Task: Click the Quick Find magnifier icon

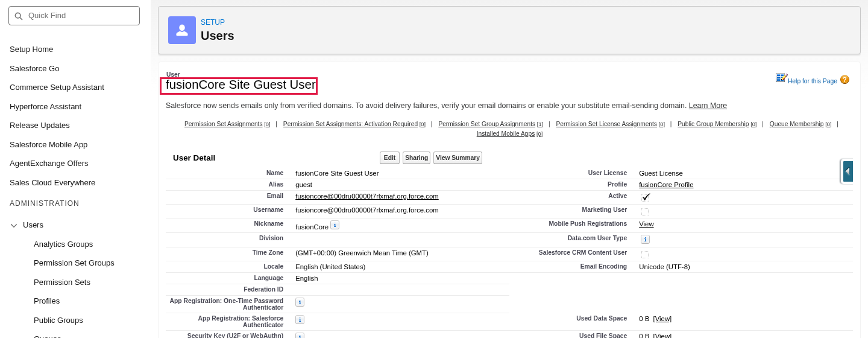Action: tap(18, 16)
